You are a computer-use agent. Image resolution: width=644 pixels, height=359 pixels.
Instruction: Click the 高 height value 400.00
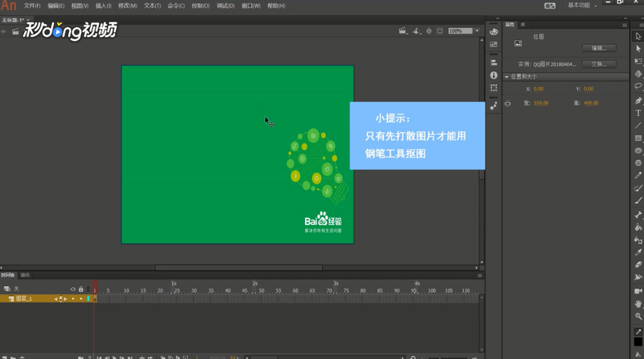click(x=591, y=103)
